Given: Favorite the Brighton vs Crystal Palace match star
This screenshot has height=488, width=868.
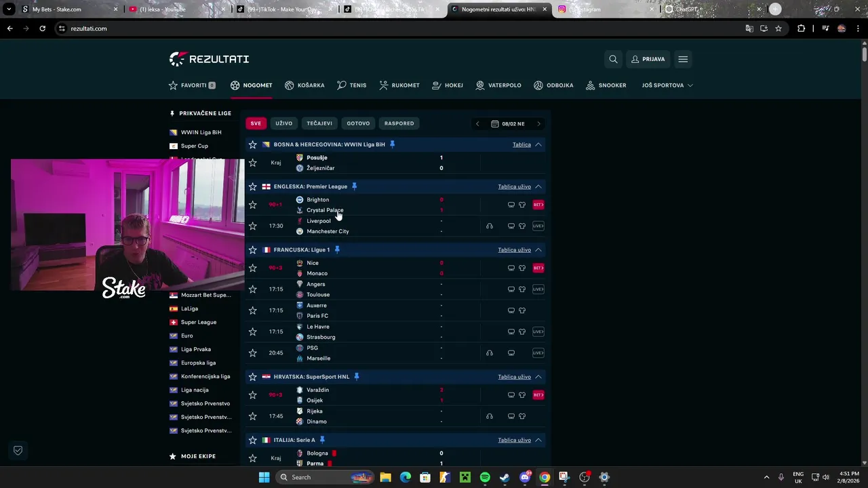Looking at the screenshot, I should click(x=253, y=205).
